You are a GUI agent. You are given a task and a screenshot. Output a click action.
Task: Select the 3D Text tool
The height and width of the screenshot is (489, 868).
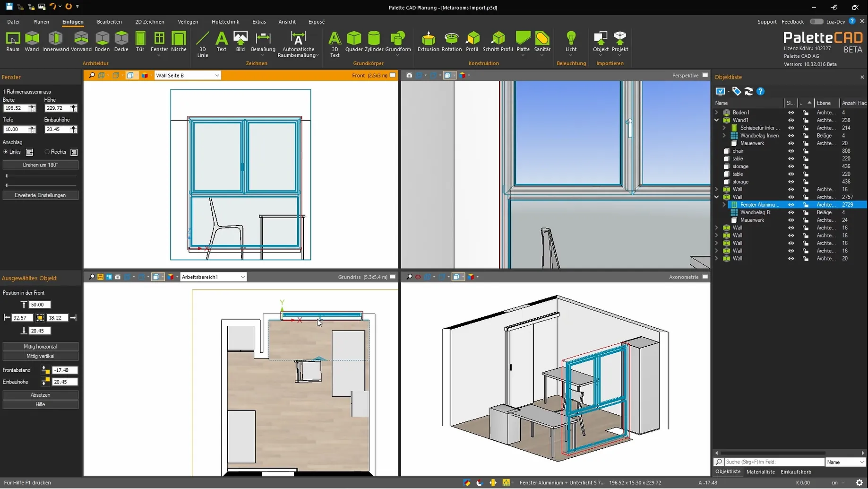pyautogui.click(x=335, y=43)
